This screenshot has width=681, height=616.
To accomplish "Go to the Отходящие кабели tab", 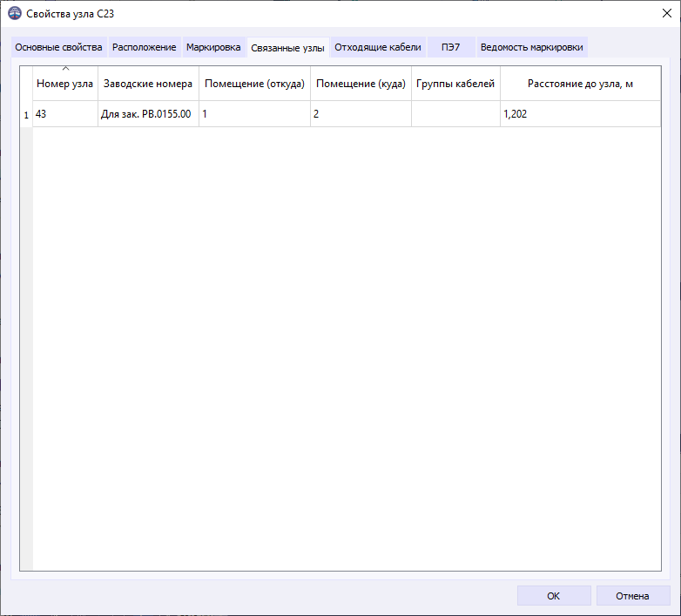I will (378, 47).
